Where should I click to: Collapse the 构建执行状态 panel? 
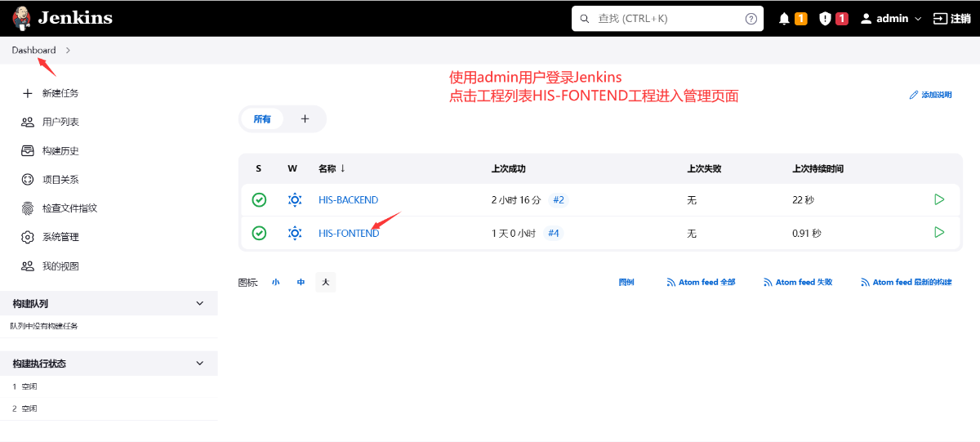pos(200,364)
